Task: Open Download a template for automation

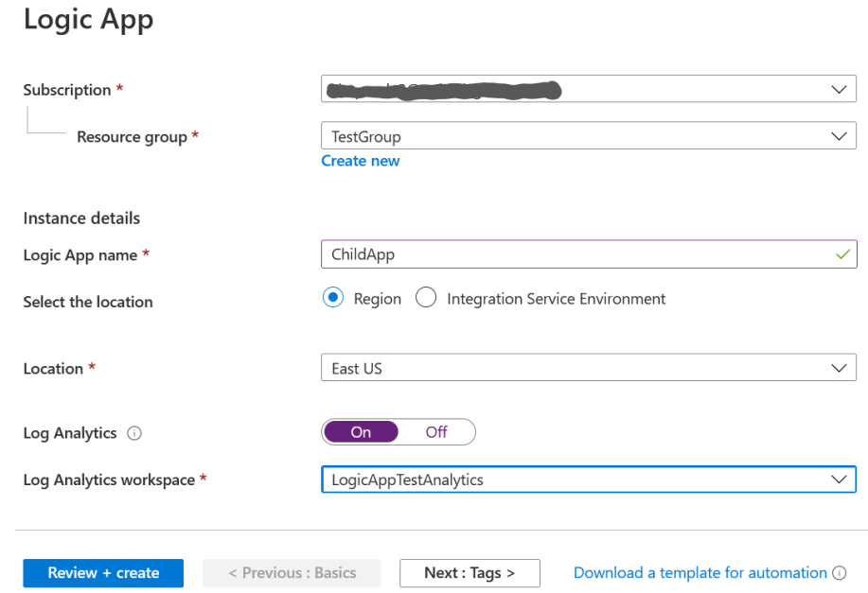Action: point(697,573)
